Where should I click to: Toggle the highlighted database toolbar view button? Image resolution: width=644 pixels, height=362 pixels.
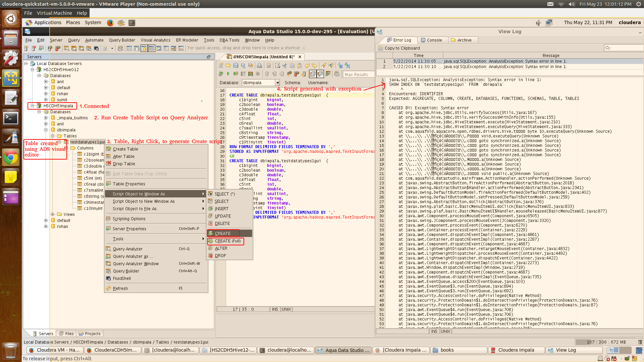tap(144, 49)
